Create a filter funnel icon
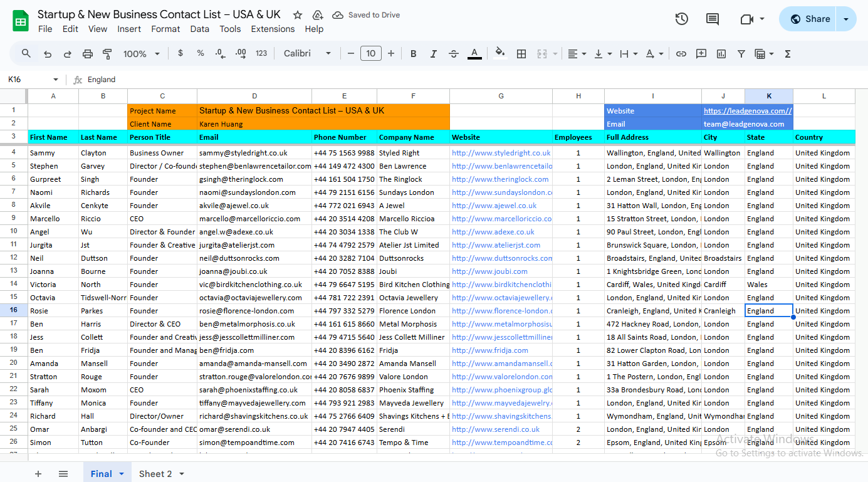 point(741,54)
